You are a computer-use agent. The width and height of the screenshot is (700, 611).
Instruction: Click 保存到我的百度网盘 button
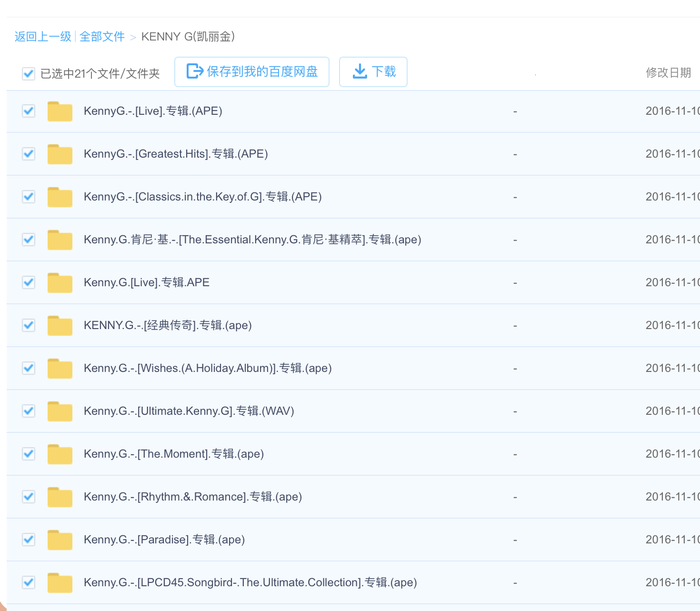point(252,72)
